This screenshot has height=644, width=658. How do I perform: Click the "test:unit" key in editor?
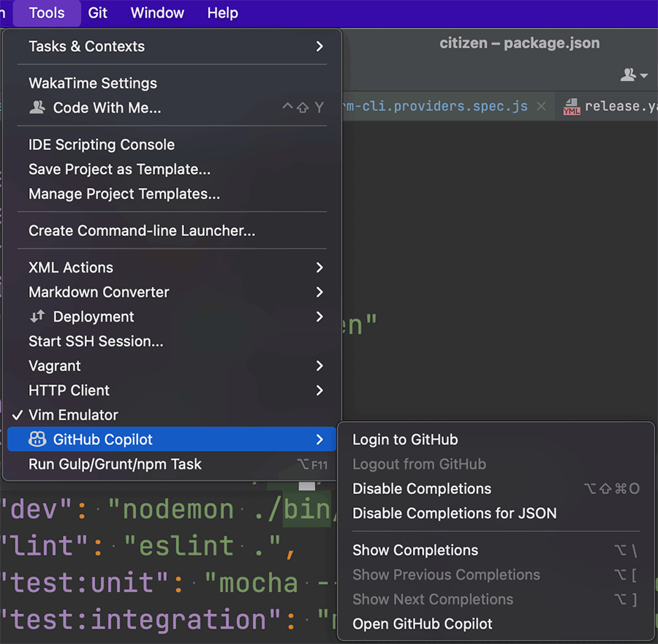(x=84, y=583)
